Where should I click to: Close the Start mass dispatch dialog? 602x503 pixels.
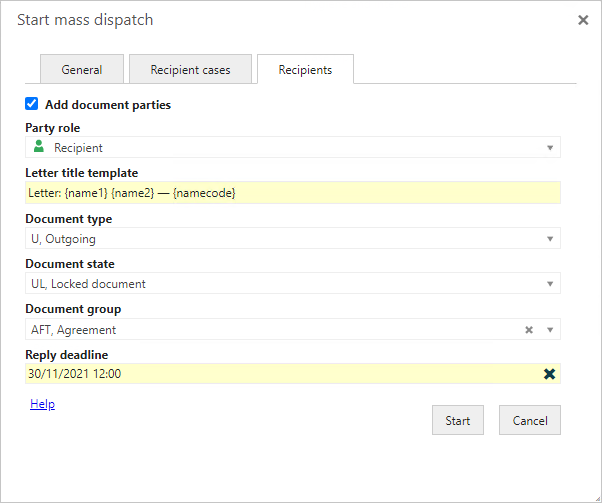[583, 20]
